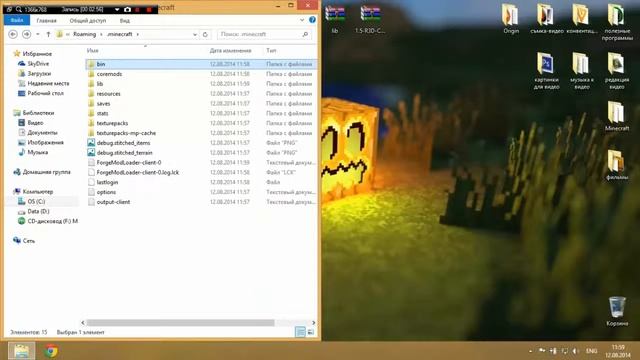Image resolution: width=640 pixels, height=360 pixels.
Task: Take a snapshot with recorder camera icon
Action: 127,9
